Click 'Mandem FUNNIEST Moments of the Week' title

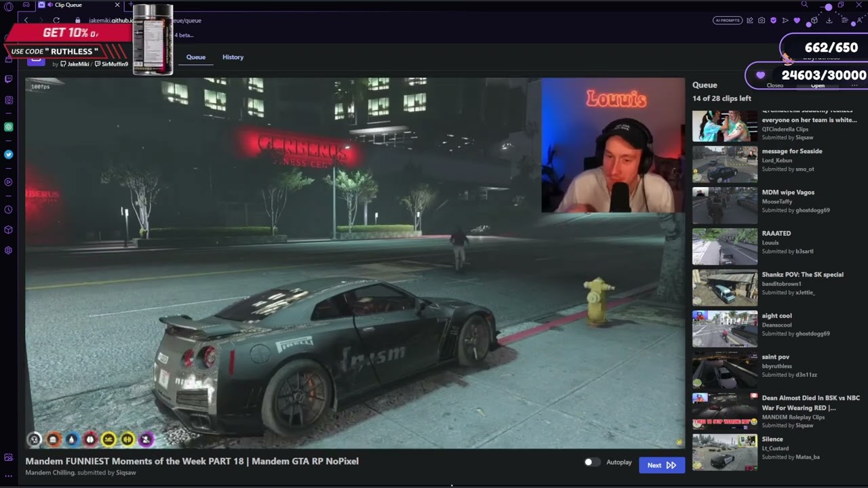coord(192,461)
